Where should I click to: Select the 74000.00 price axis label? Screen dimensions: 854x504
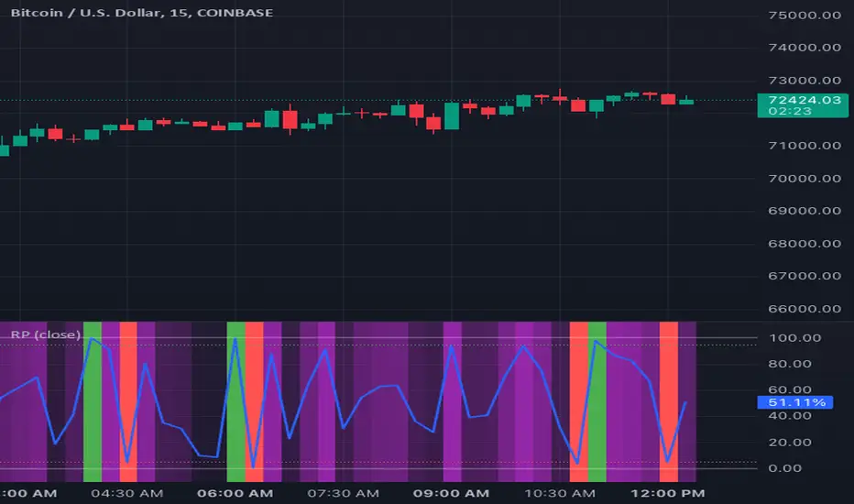tap(805, 48)
